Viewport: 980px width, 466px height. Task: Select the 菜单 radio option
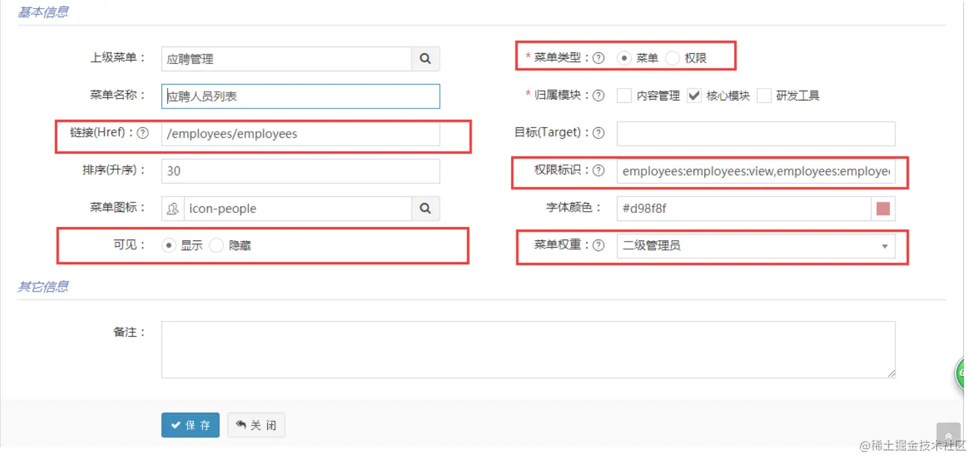tap(624, 58)
